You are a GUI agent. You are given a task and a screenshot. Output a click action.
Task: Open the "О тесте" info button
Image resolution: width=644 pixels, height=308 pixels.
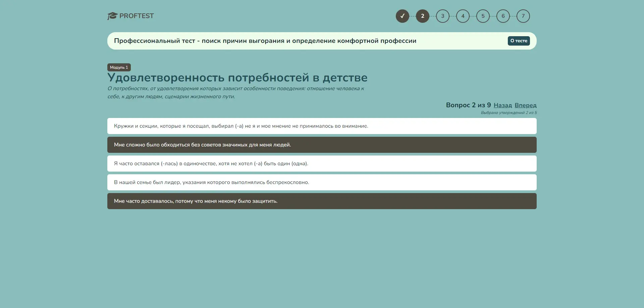point(519,41)
